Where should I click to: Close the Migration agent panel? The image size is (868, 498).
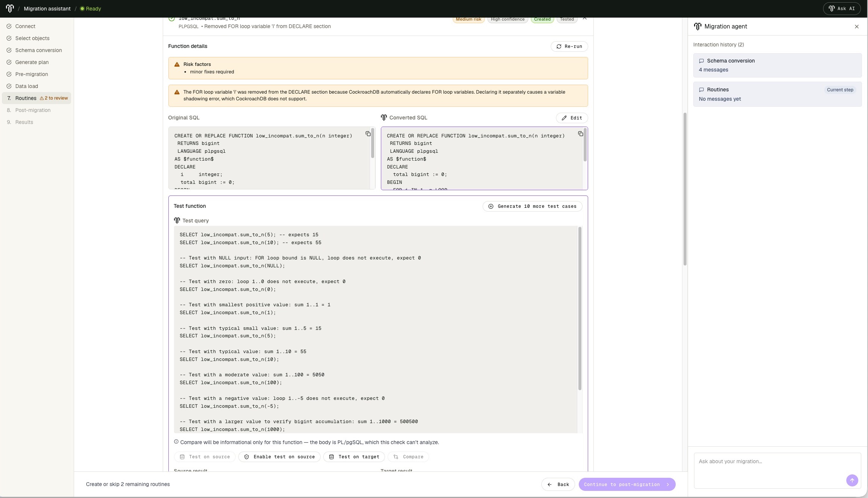pos(857,27)
